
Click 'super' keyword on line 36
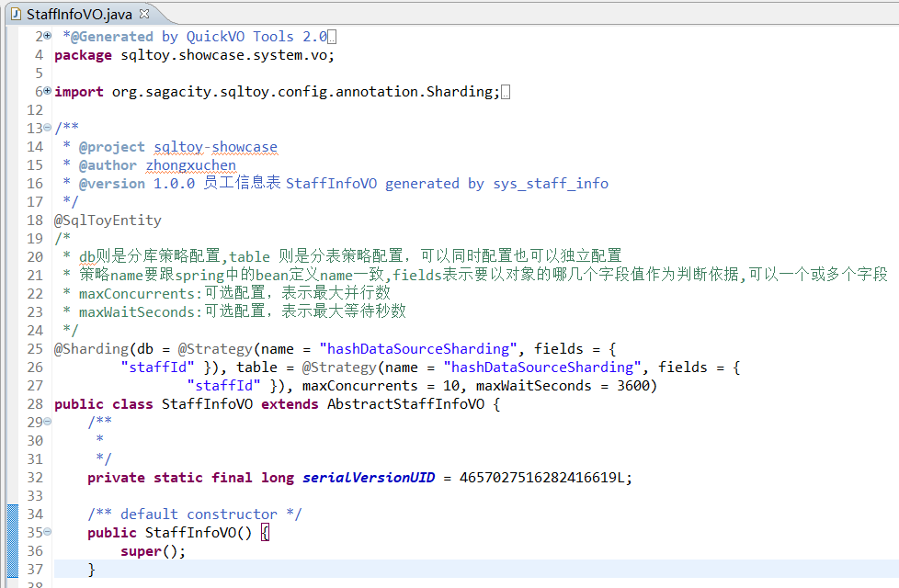(x=141, y=551)
